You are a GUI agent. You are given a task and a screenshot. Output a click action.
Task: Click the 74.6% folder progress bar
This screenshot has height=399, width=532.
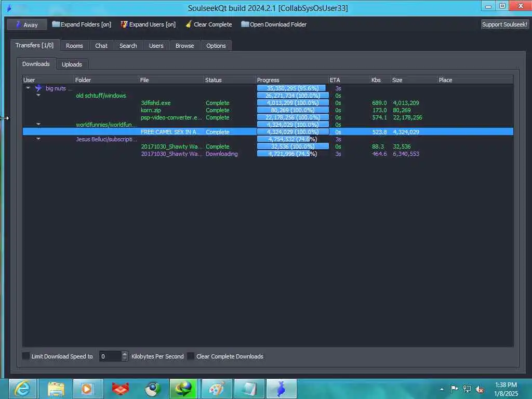pyautogui.click(x=293, y=139)
